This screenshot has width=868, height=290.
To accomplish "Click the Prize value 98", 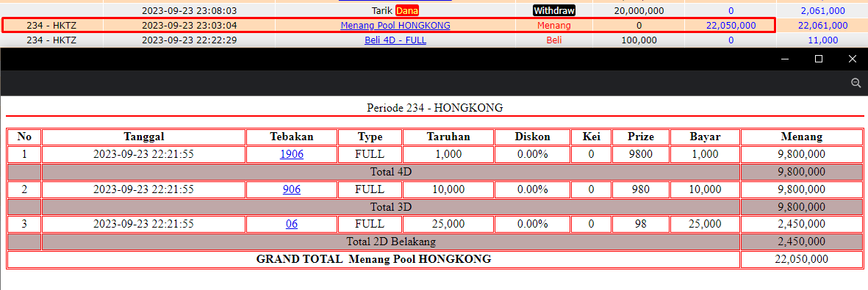I will (x=641, y=224).
